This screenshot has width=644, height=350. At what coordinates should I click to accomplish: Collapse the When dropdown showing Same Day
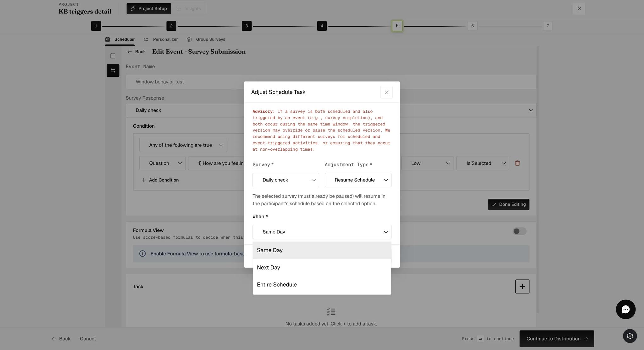pyautogui.click(x=322, y=232)
